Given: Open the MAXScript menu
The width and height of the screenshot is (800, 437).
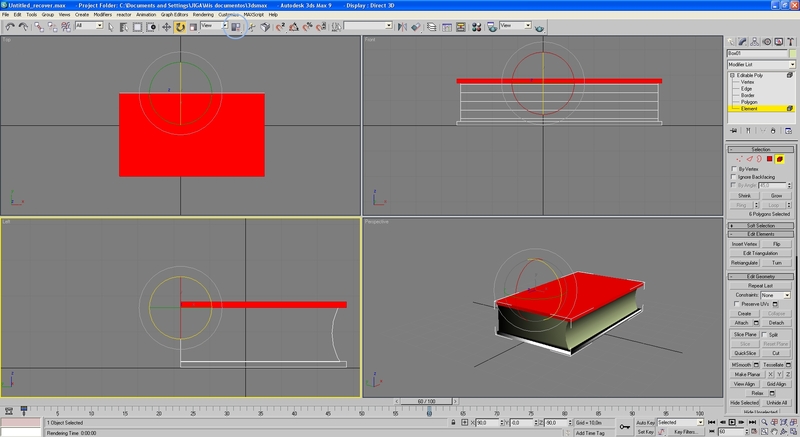Looking at the screenshot, I should tap(254, 15).
